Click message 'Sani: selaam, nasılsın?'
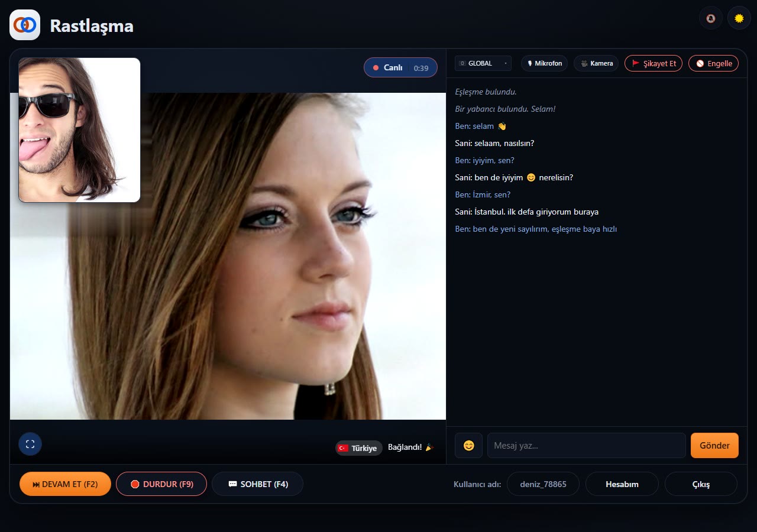 coord(494,143)
